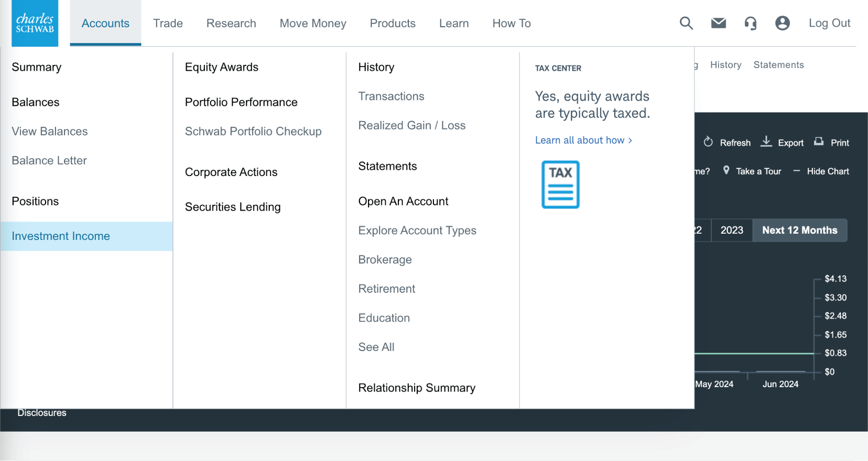
Task: Click the headset support icon
Action: [x=751, y=23]
